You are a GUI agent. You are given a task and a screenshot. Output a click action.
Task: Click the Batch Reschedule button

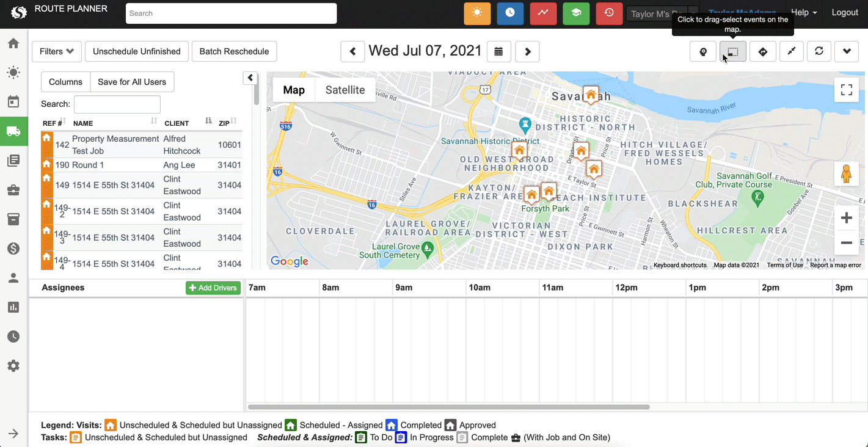coord(234,52)
